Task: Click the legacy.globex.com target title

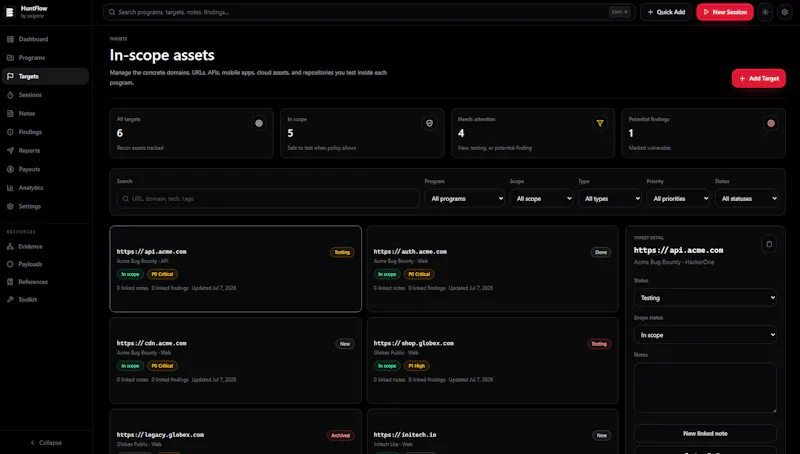Action: tap(160, 435)
